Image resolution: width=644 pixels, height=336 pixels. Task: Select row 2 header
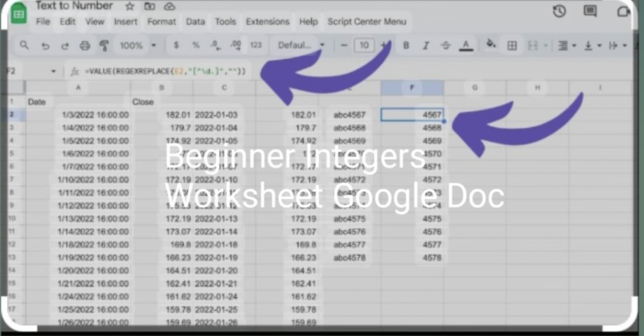click(12, 115)
